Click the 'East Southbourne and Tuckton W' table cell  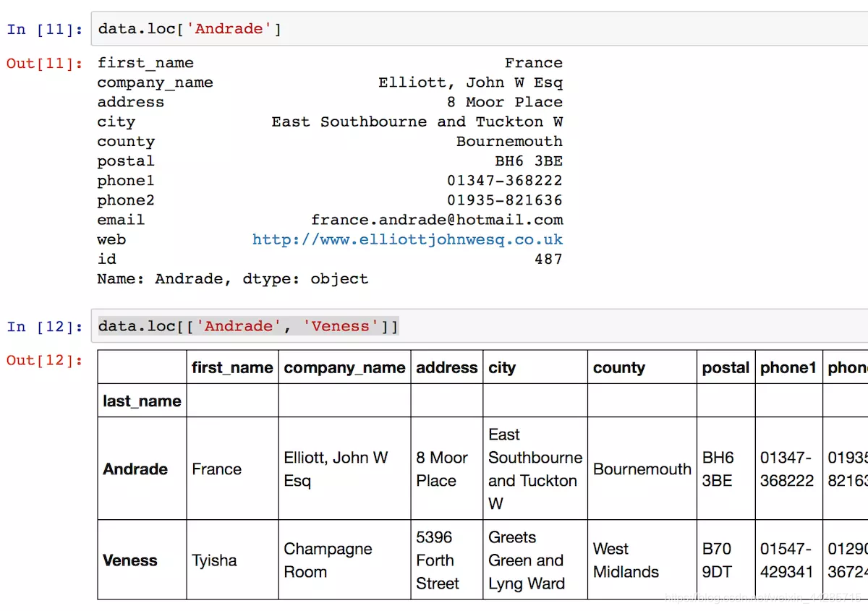(535, 469)
